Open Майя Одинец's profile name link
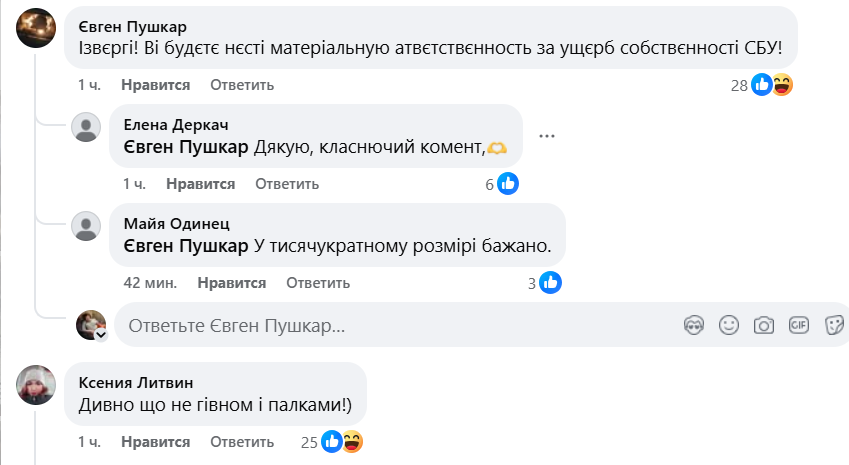This screenshot has width=849, height=465. [x=176, y=223]
